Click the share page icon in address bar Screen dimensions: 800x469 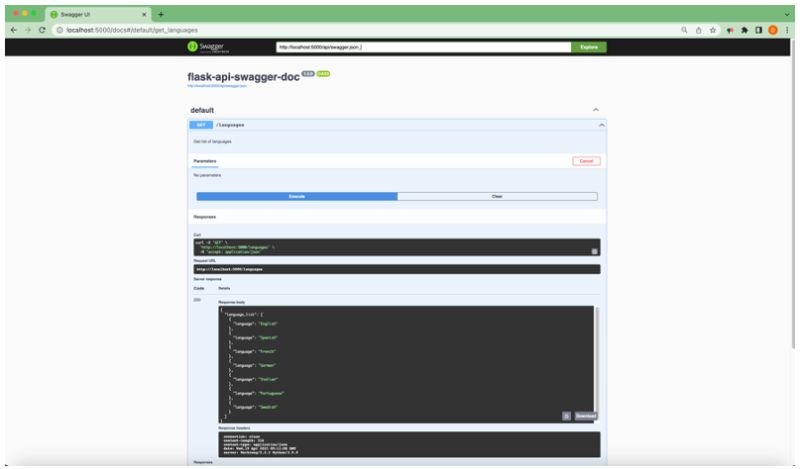coord(698,30)
